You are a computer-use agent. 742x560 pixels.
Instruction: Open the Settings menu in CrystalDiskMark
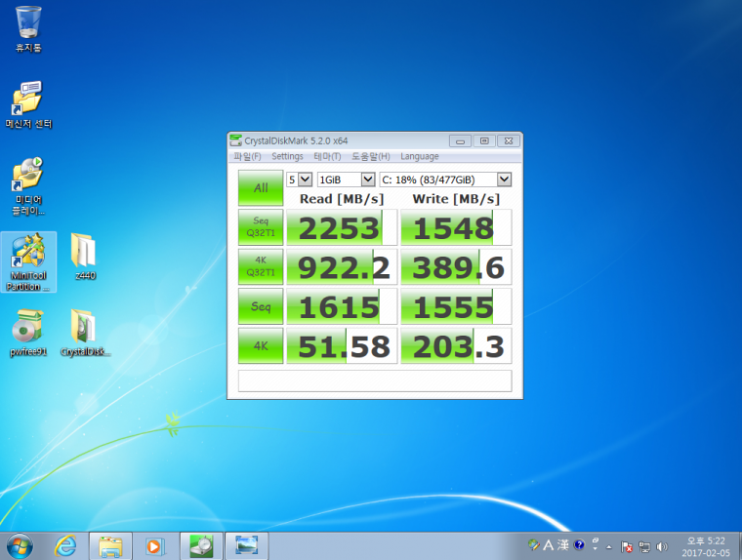click(x=287, y=156)
